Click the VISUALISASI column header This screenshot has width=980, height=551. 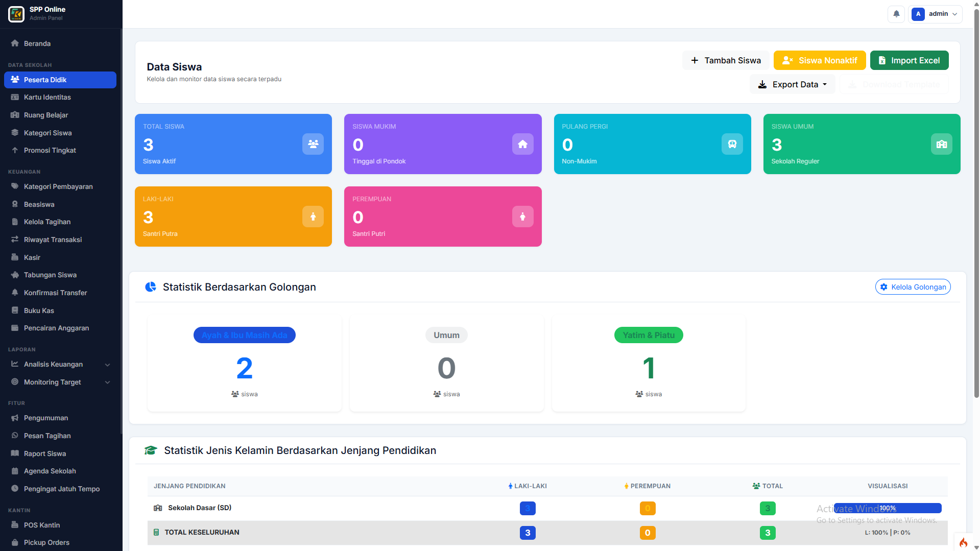(x=888, y=486)
